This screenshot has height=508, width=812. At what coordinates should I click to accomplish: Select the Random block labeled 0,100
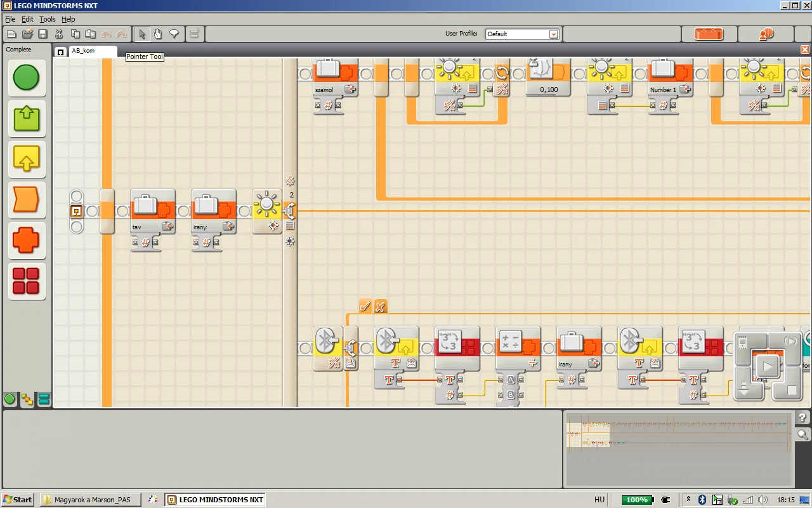[549, 77]
